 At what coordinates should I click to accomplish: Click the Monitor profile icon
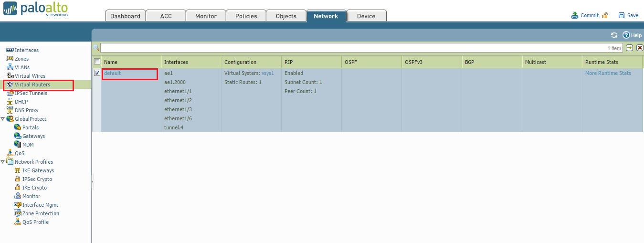pyautogui.click(x=18, y=196)
